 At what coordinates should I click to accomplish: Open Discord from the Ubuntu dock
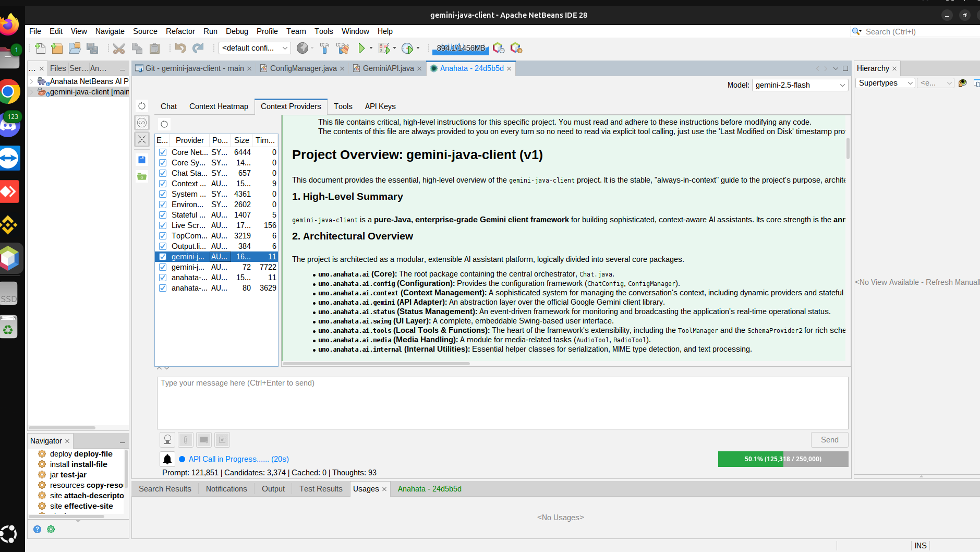[x=10, y=125]
